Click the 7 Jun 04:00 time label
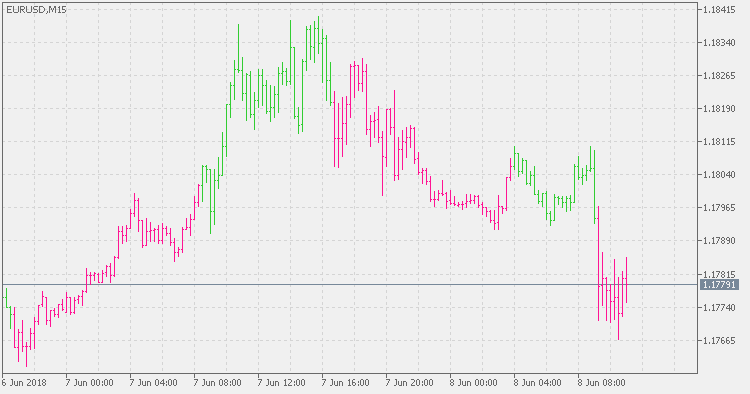Viewport: 750px width, 394px height. pos(154,383)
